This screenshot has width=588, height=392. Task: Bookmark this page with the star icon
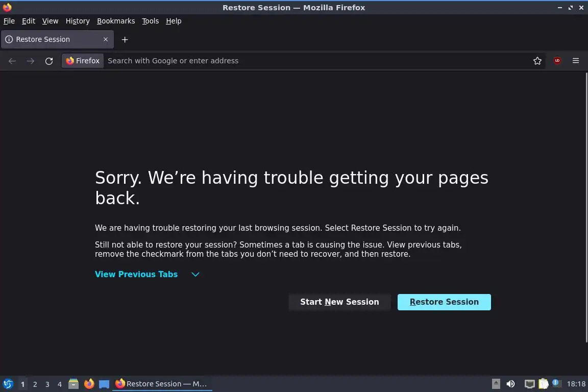537,61
